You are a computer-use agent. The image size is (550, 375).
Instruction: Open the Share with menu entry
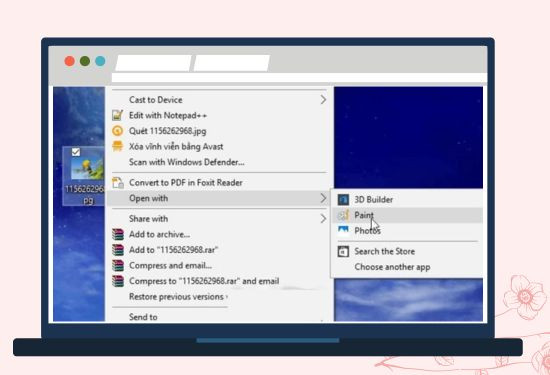point(219,219)
